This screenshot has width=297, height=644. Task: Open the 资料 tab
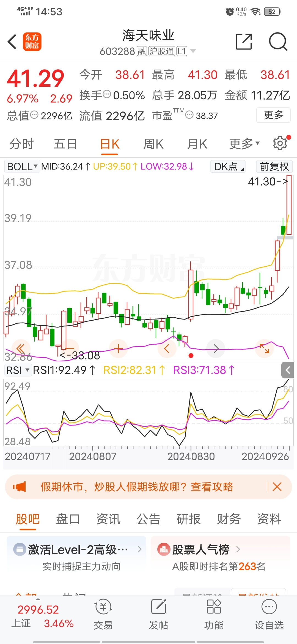point(269,519)
